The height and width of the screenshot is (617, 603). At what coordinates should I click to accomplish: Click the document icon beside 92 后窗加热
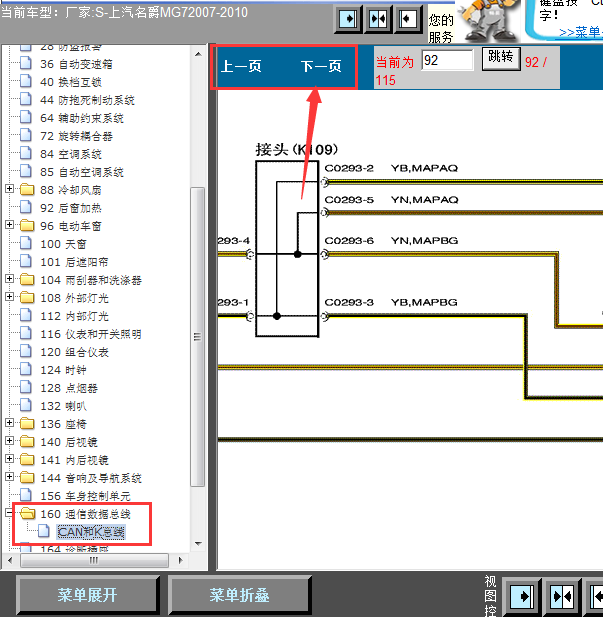(x=26, y=207)
